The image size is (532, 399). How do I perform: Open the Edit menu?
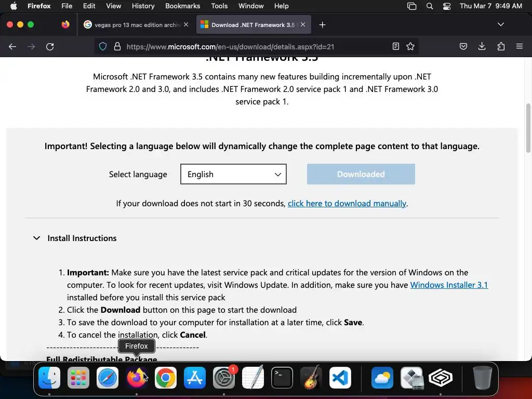pyautogui.click(x=89, y=6)
